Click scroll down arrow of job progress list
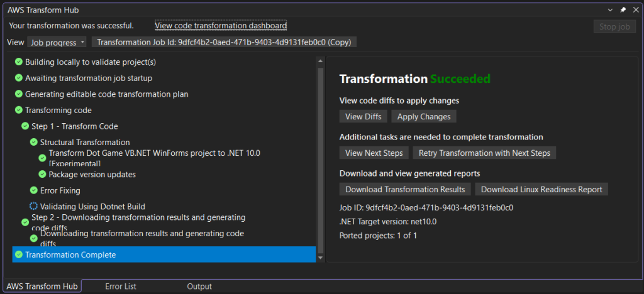 pyautogui.click(x=321, y=258)
